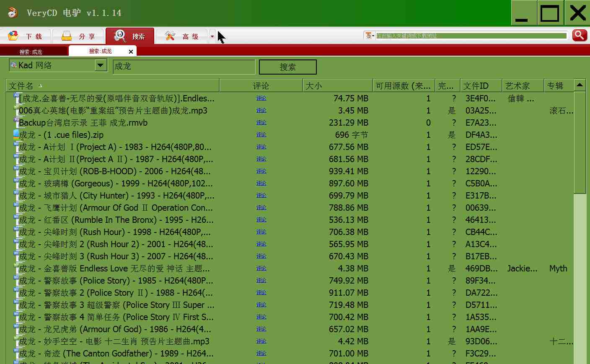Click file icon of 玻璃樽 (Gorgeous) row
Image resolution: width=590 pixels, height=364 pixels.
[16, 183]
